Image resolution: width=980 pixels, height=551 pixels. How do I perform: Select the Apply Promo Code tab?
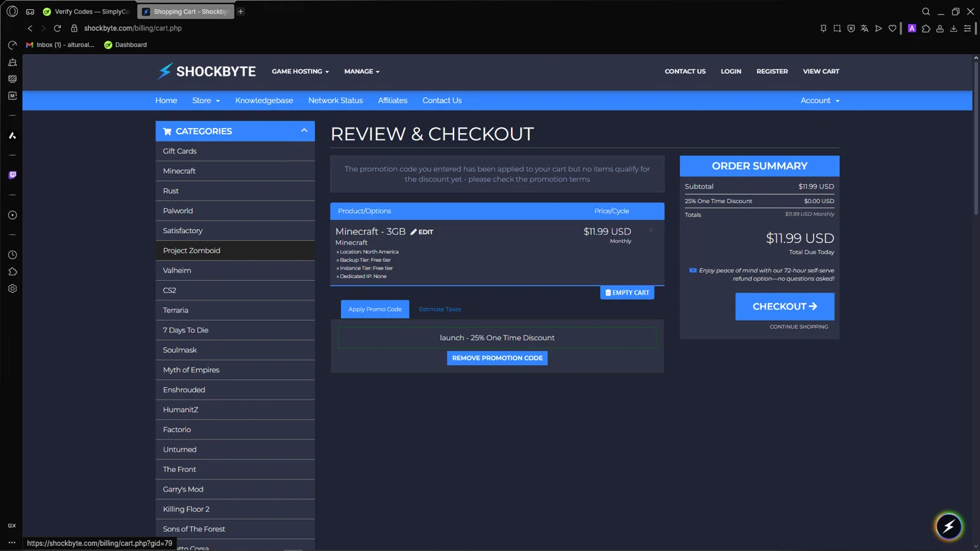[375, 309]
